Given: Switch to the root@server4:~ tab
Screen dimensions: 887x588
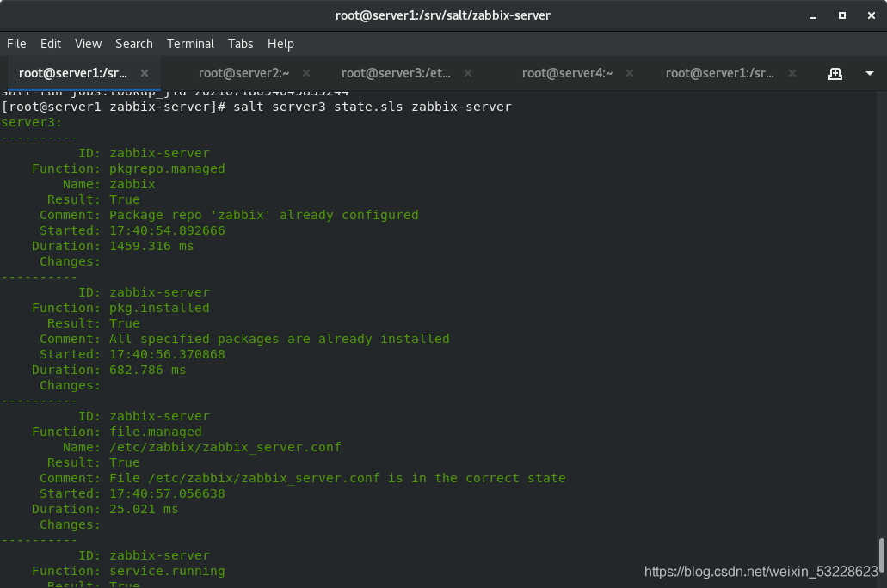Looking at the screenshot, I should tap(567, 73).
